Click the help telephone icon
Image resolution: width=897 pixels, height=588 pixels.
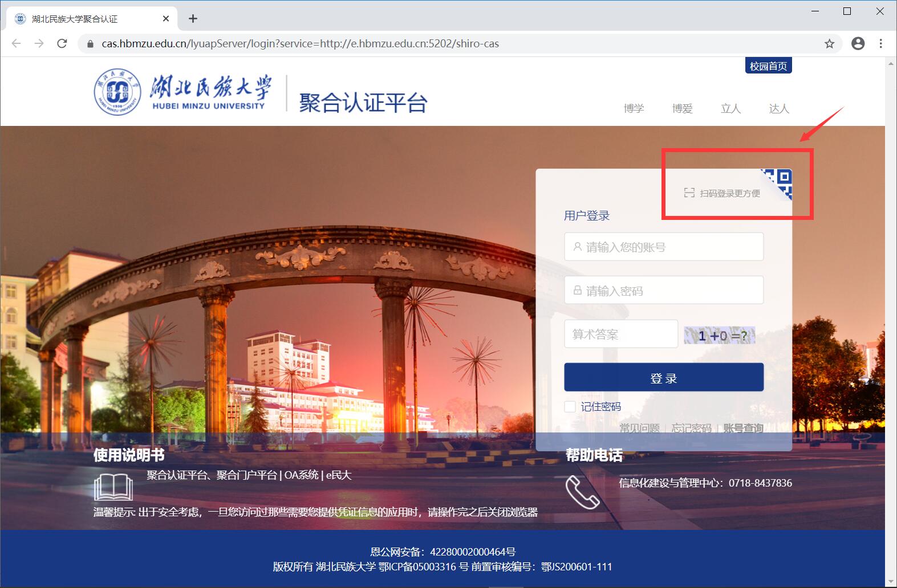click(x=582, y=492)
